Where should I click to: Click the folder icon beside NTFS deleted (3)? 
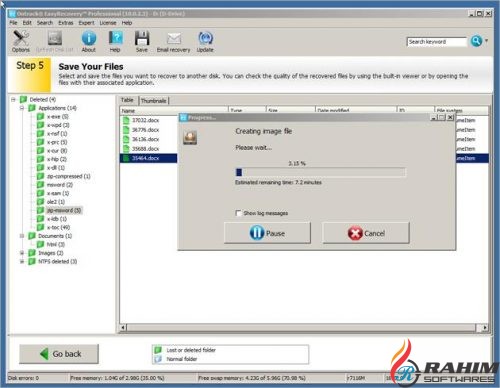(x=32, y=261)
